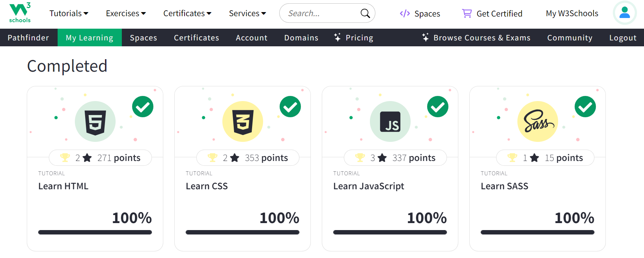The image size is (644, 258).
Task: Click the CSS3 shield icon
Action: (x=243, y=123)
